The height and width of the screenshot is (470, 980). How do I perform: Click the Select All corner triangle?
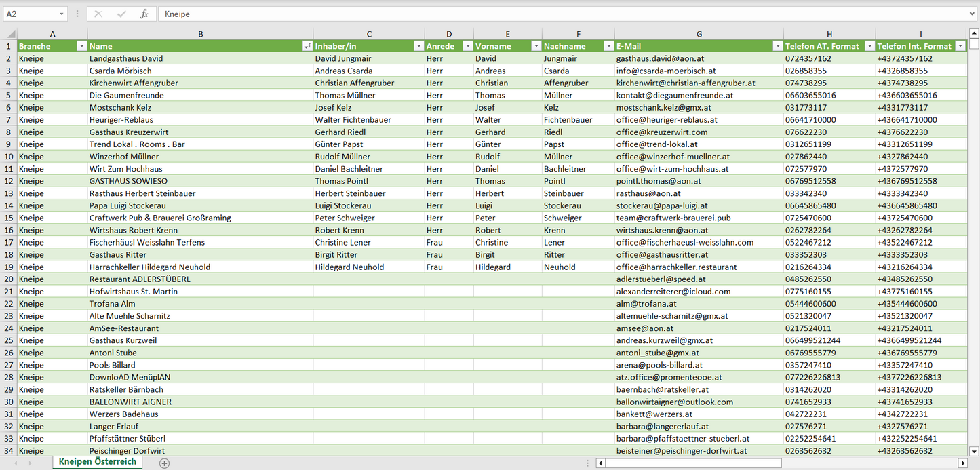tap(10, 34)
